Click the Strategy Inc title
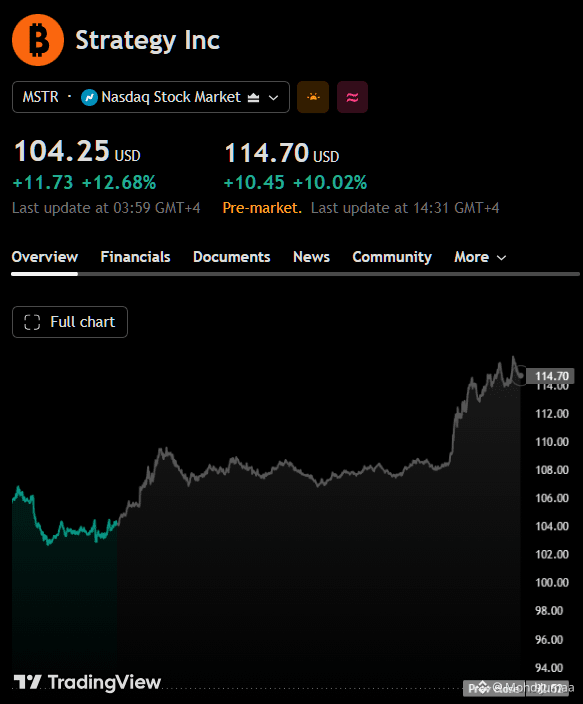 [148, 40]
